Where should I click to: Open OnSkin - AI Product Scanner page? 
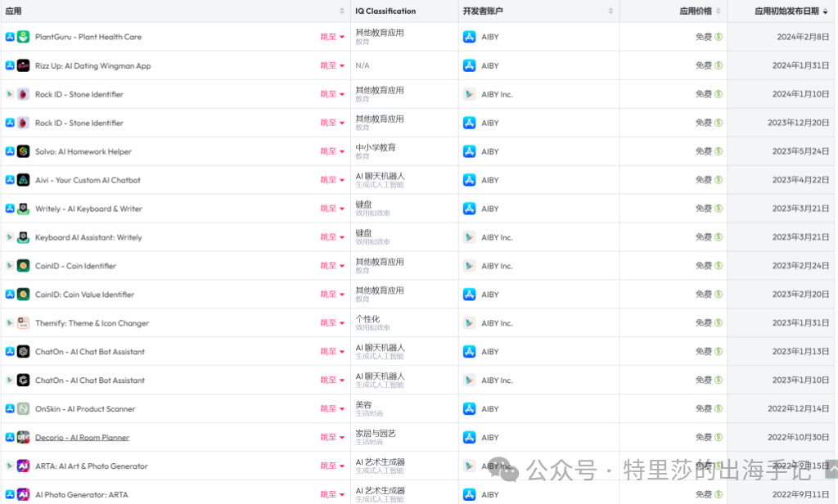point(85,409)
